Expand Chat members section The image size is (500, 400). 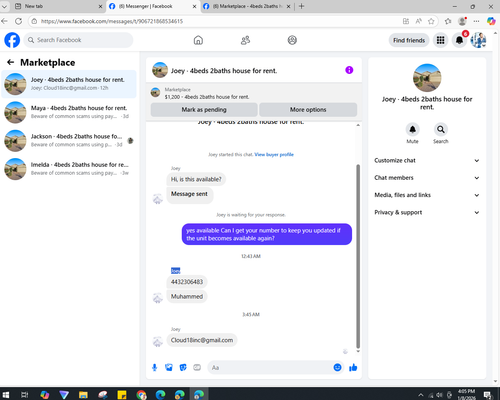click(x=427, y=178)
